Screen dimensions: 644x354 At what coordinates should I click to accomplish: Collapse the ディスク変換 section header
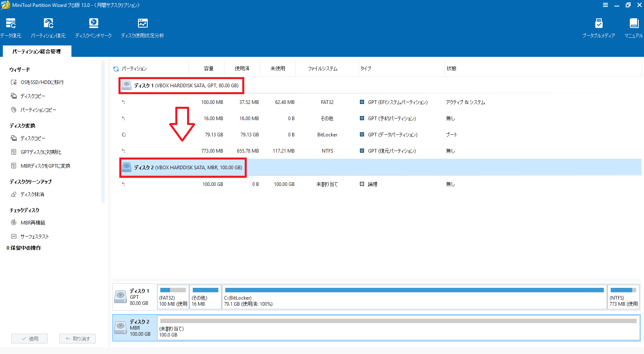pos(22,125)
